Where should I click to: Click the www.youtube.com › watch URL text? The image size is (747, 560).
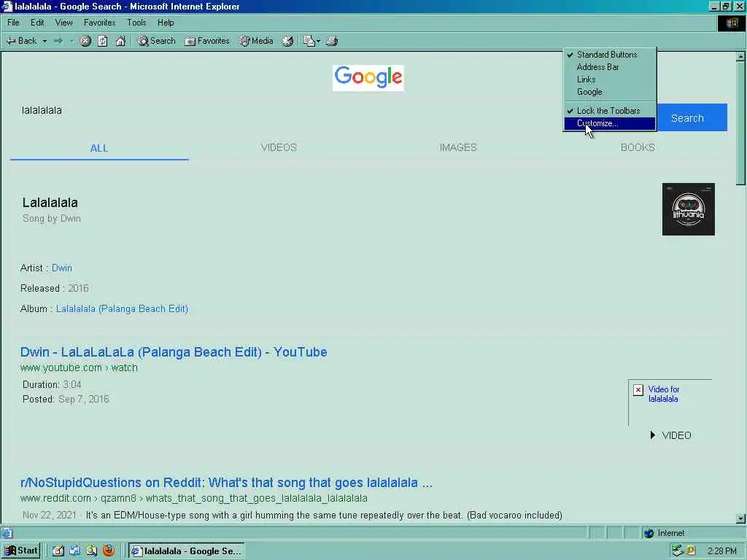pos(79,367)
